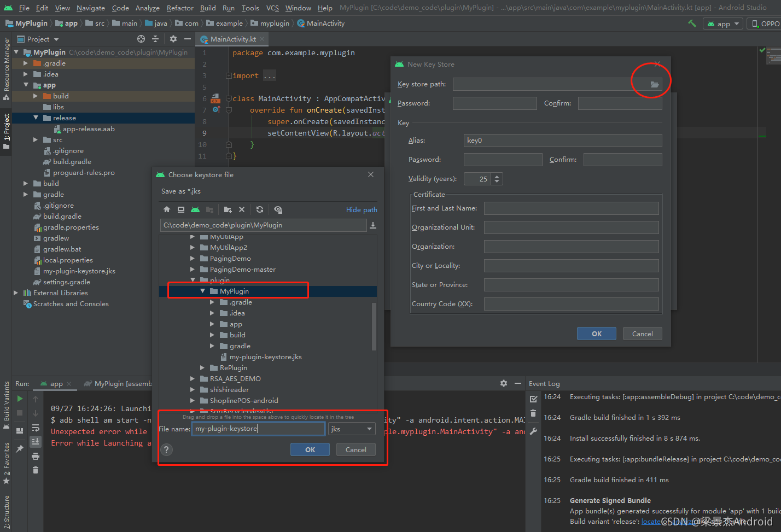Open Resource Manager side tab
This screenshot has width=781, height=532.
[7, 68]
